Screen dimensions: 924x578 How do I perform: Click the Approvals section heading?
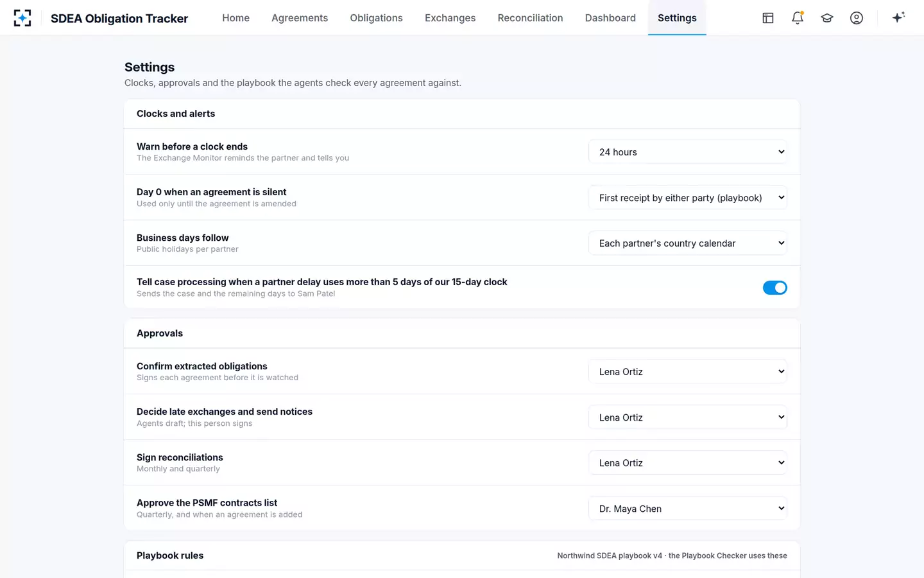[160, 333]
